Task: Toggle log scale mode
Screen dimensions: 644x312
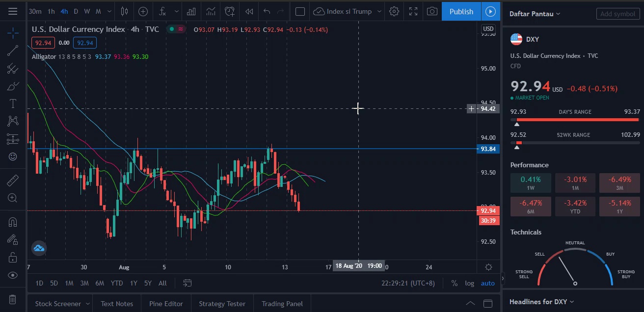Action: tap(470, 283)
